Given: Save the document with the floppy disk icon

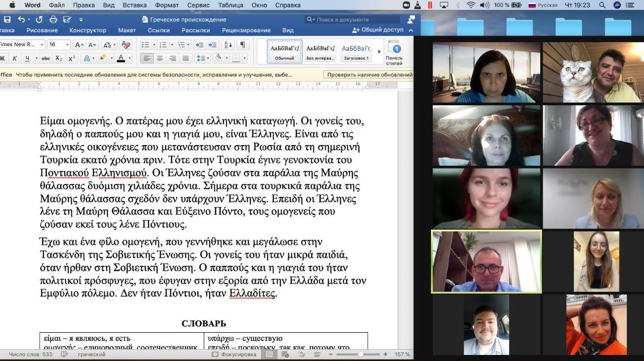Looking at the screenshot, I should (8, 20).
